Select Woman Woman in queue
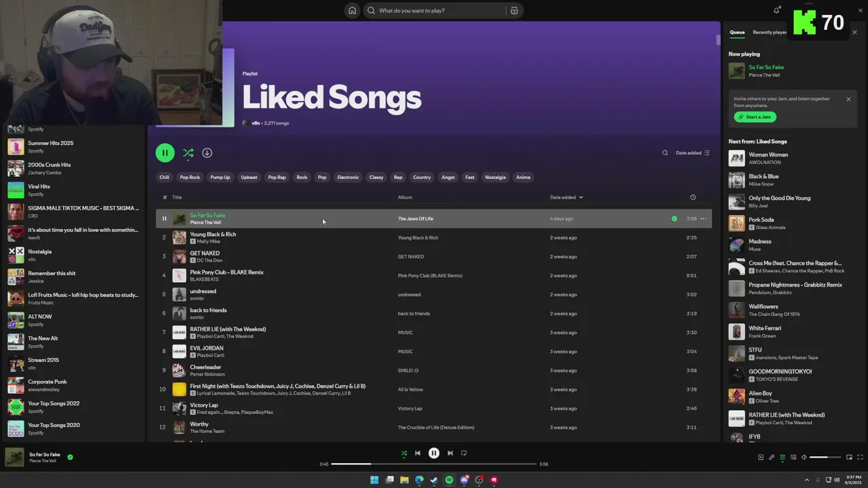Viewport: 868px width, 488px height. (789, 158)
